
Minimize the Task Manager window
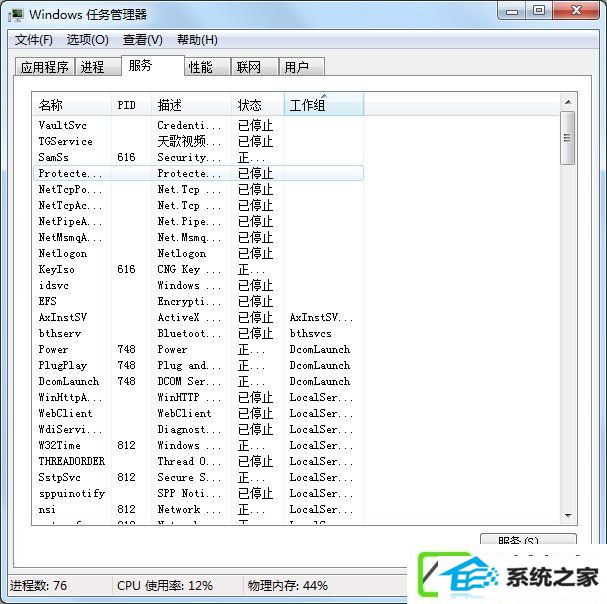512,11
